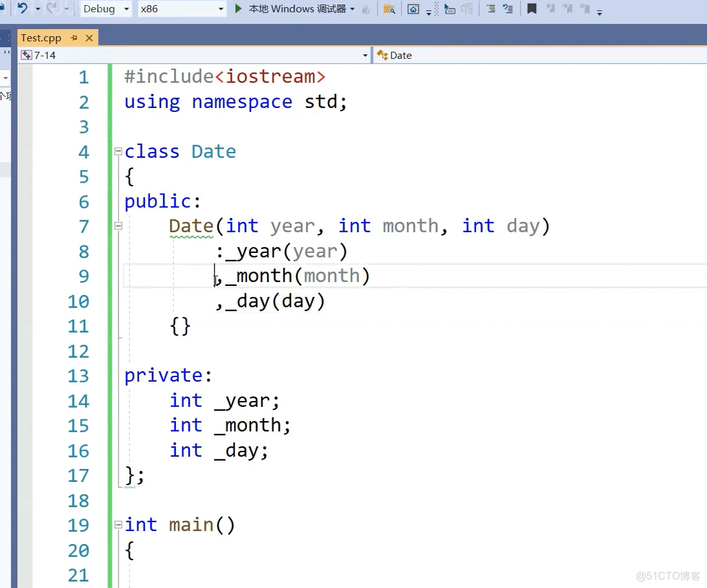Image resolution: width=707 pixels, height=588 pixels.
Task: Click the decrease indent icon
Action: [450, 9]
